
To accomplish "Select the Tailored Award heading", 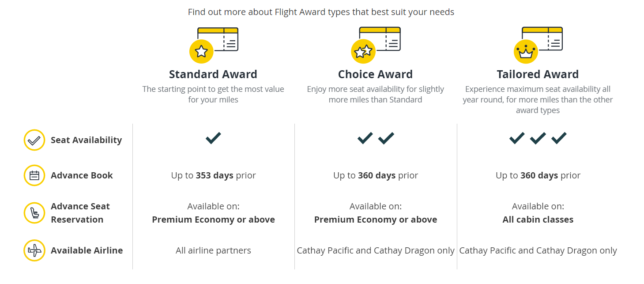I will point(538,74).
